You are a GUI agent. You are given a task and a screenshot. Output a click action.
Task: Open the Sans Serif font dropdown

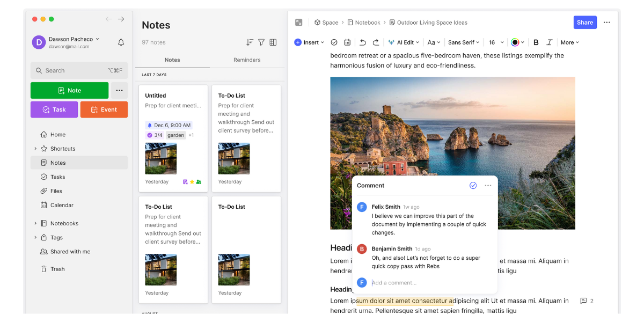coord(463,42)
